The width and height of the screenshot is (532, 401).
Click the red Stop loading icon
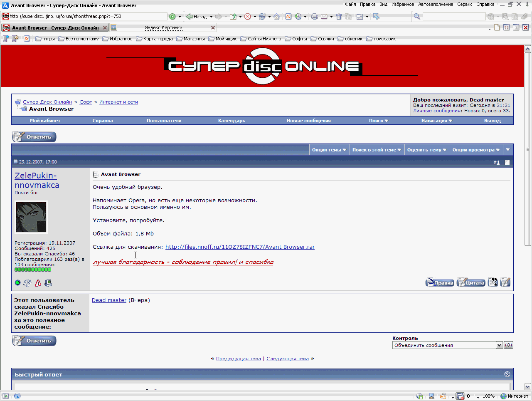pyautogui.click(x=247, y=17)
